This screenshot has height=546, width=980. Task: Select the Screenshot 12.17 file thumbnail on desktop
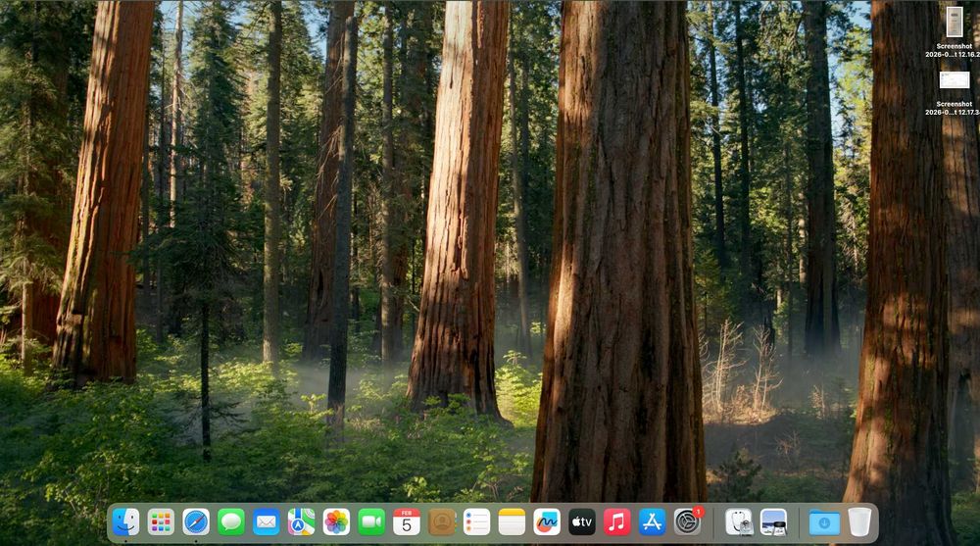[954, 80]
